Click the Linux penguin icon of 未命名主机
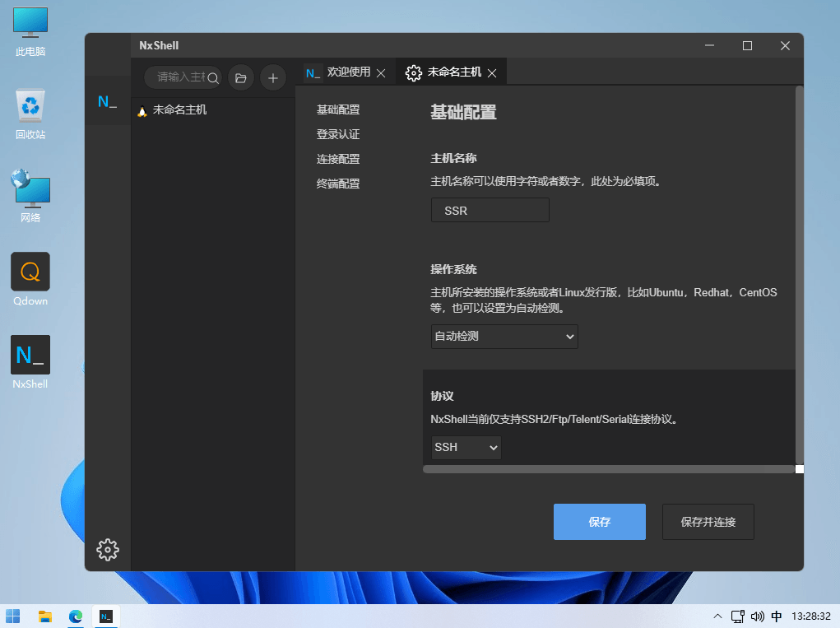 coord(142,111)
